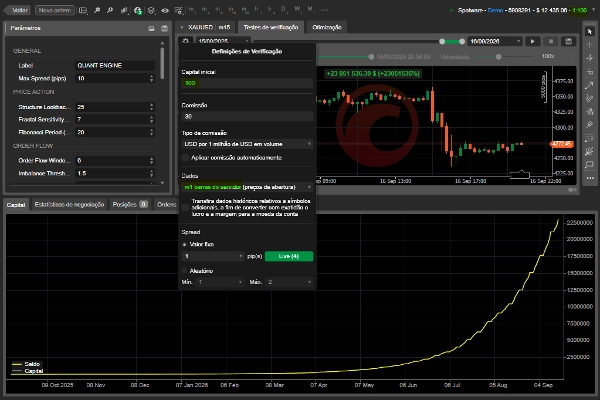Start the backtest with play button
Image resolution: width=600 pixels, height=400 pixels.
533,41
